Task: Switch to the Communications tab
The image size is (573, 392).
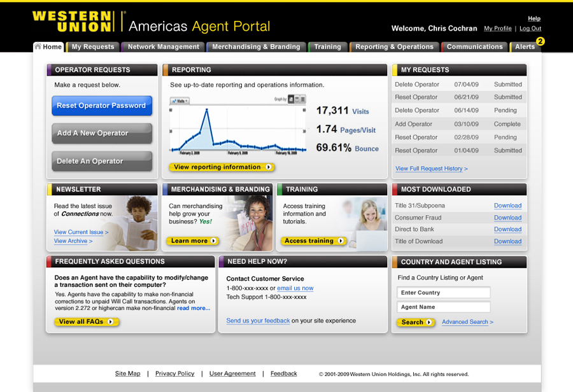Action: point(475,46)
